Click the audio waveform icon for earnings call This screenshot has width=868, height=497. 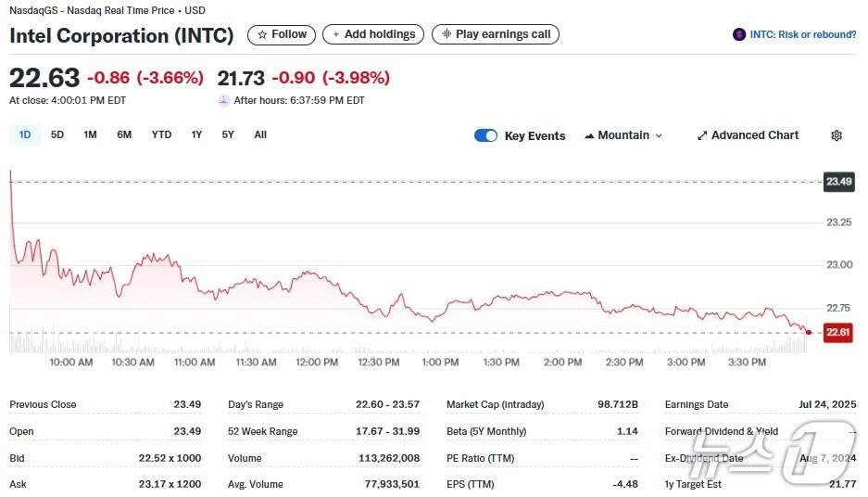tap(446, 35)
